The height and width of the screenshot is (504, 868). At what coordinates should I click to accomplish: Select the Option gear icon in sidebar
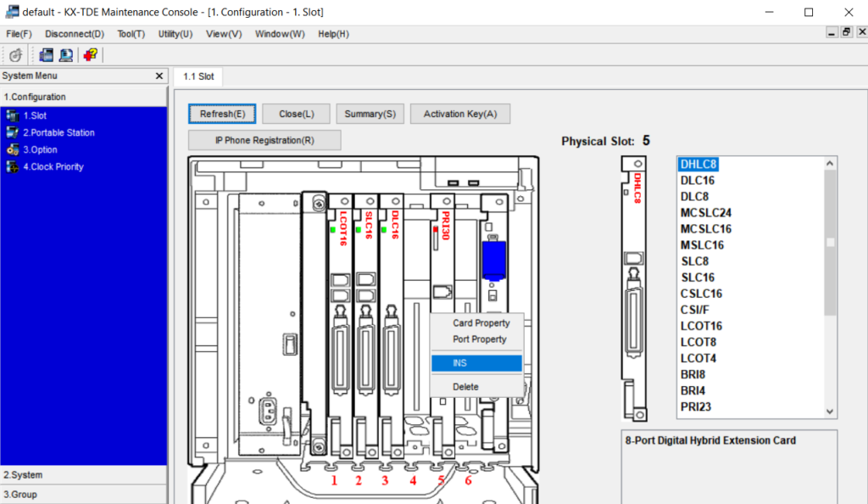point(12,149)
